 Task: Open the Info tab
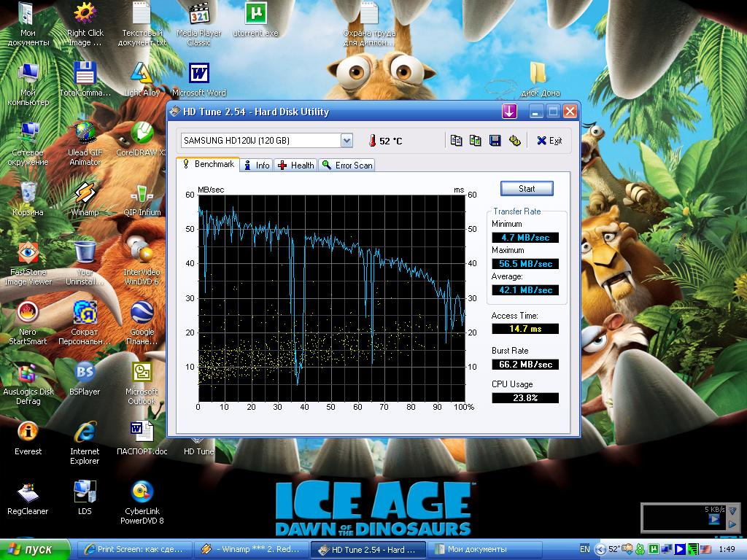point(256,166)
